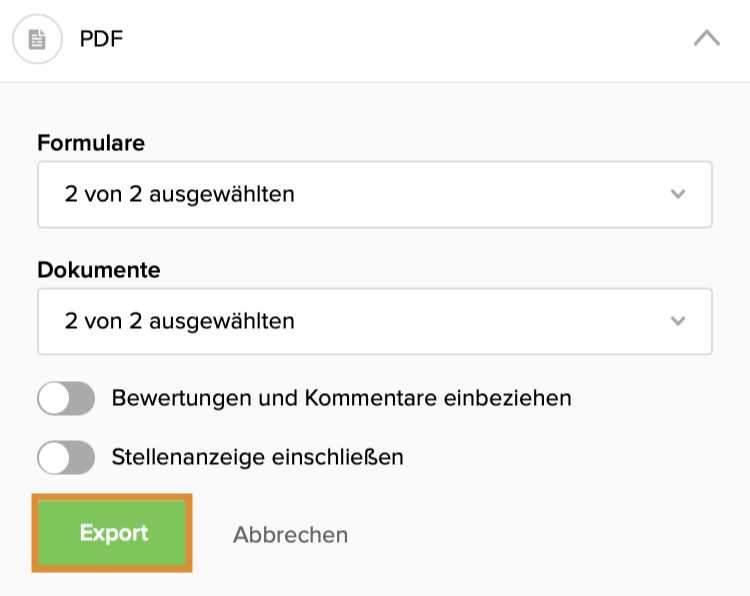Click the Formulare field label
This screenshot has height=596, width=750.
pos(91,143)
